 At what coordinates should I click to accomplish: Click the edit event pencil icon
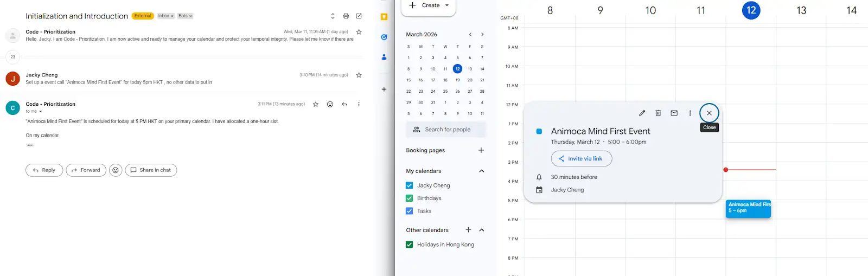[x=642, y=113]
